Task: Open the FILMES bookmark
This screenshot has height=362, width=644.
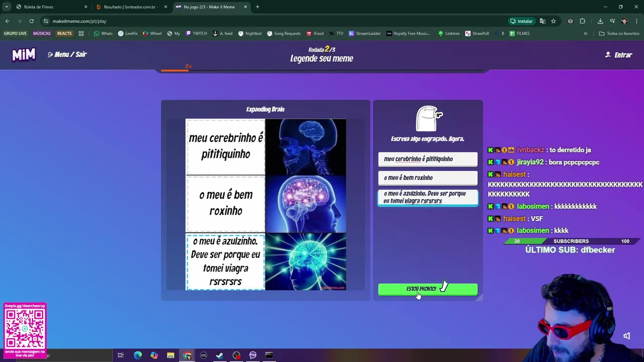Action: click(x=519, y=34)
